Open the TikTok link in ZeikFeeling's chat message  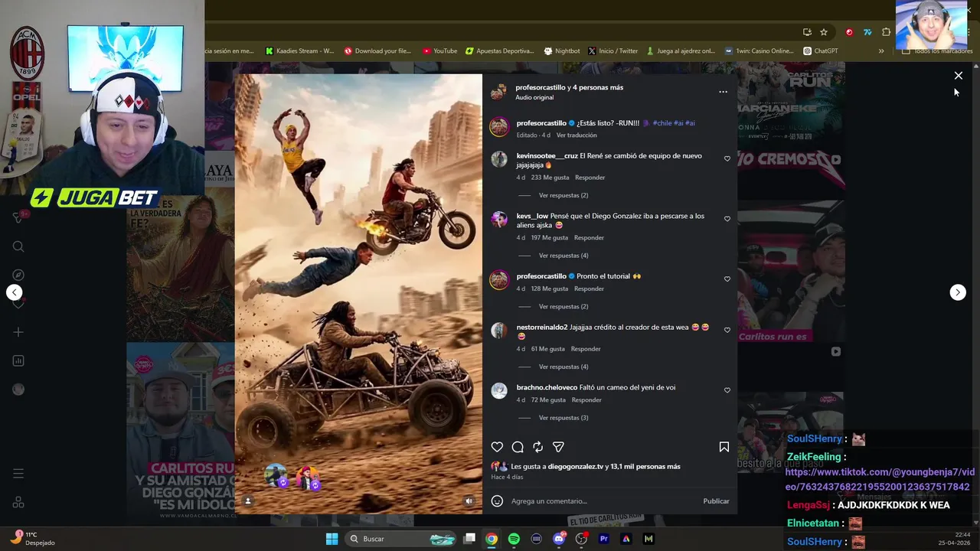coord(880,480)
